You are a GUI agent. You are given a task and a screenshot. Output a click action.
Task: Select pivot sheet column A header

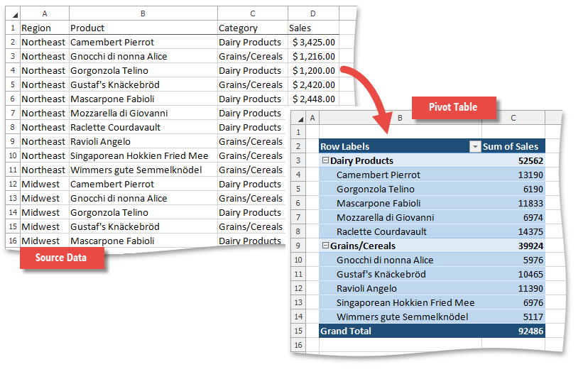tap(312, 118)
